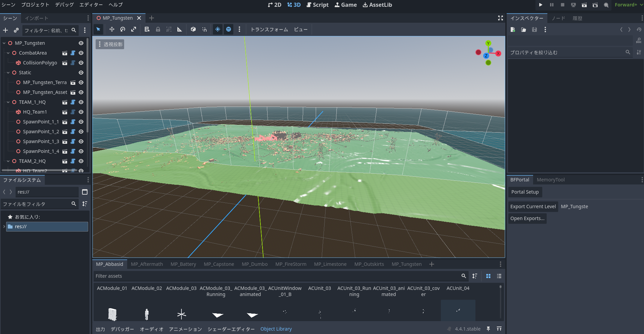The width and height of the screenshot is (644, 334).
Task: Hide the CombatArea node
Action: tap(81, 53)
